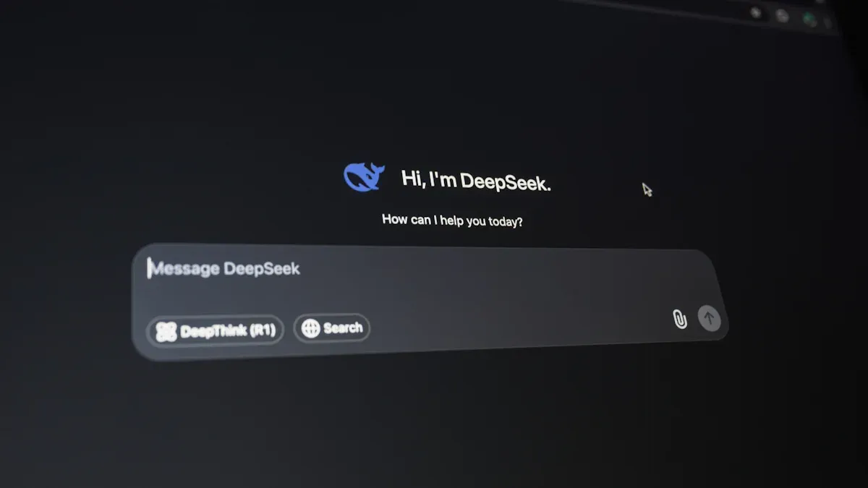Click the leftmost white icon in browser toolbar
The image size is (868, 488).
pyautogui.click(x=756, y=12)
